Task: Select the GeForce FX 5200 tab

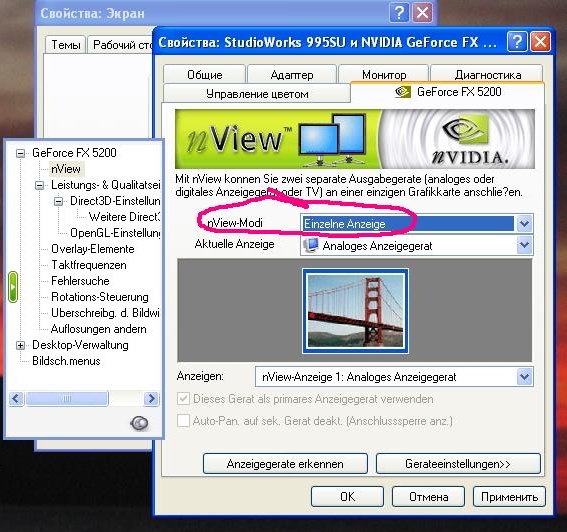Action: pos(448,92)
